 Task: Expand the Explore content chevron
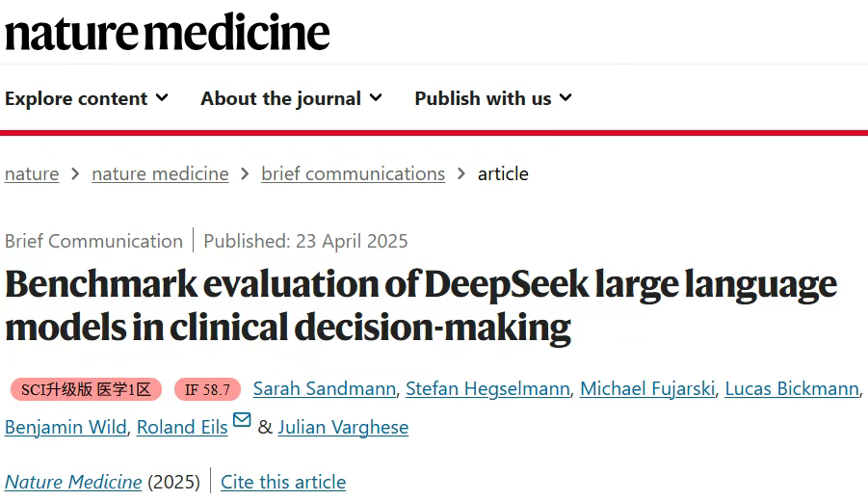pyautogui.click(x=162, y=98)
